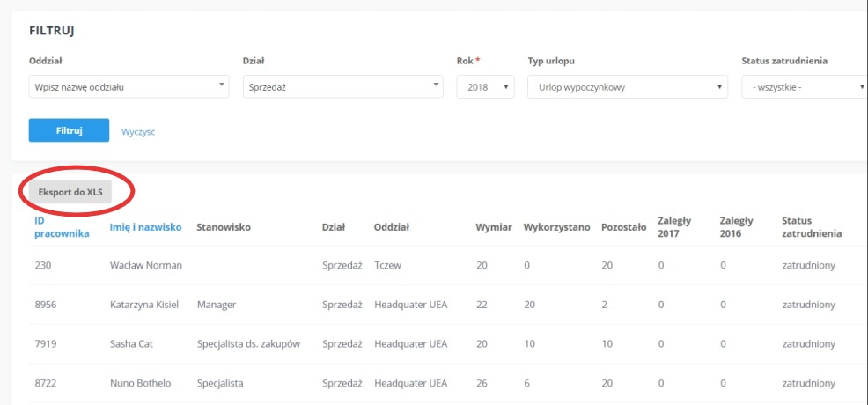Sort by Imię i nazwisko column header

(145, 227)
